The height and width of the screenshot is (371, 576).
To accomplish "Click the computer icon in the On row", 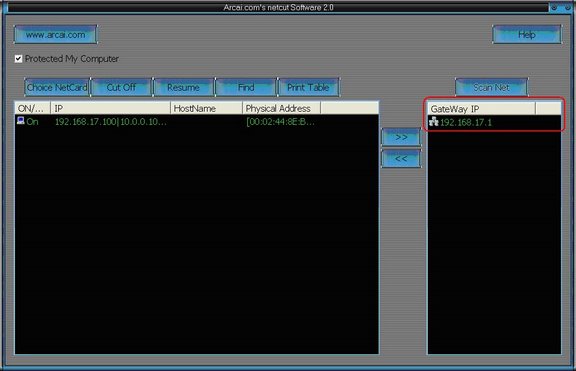I will coord(21,120).
